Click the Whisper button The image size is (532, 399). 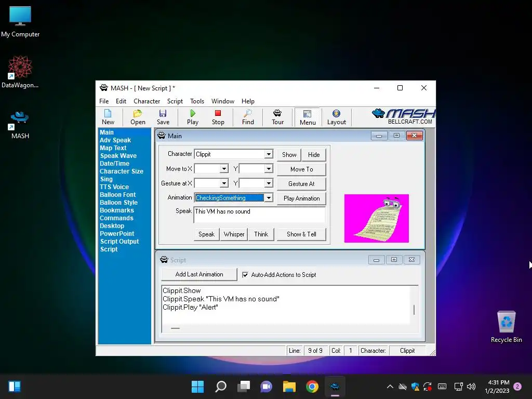click(x=234, y=234)
